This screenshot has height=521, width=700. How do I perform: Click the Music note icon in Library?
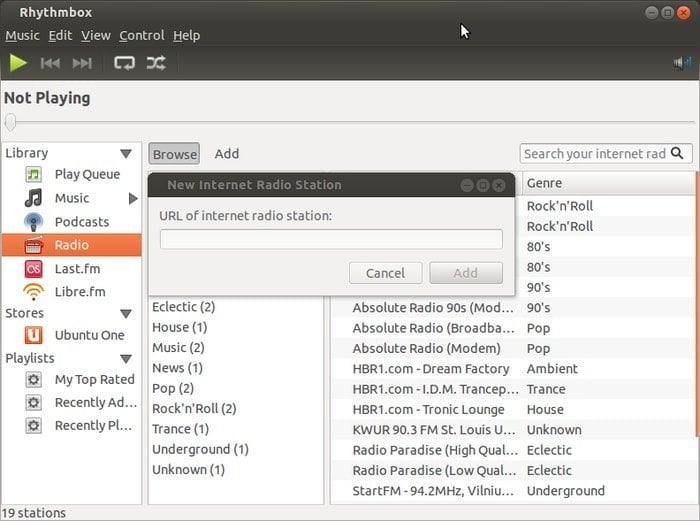point(33,198)
